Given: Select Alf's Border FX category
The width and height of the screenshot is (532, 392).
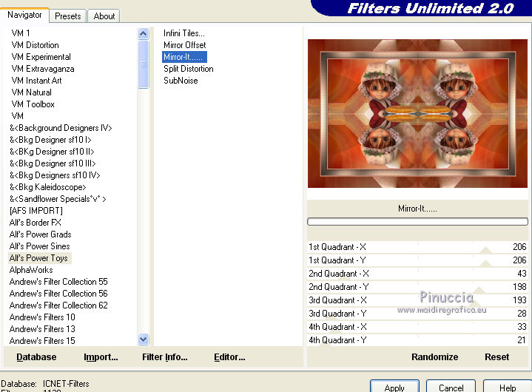Looking at the screenshot, I should tap(36, 223).
